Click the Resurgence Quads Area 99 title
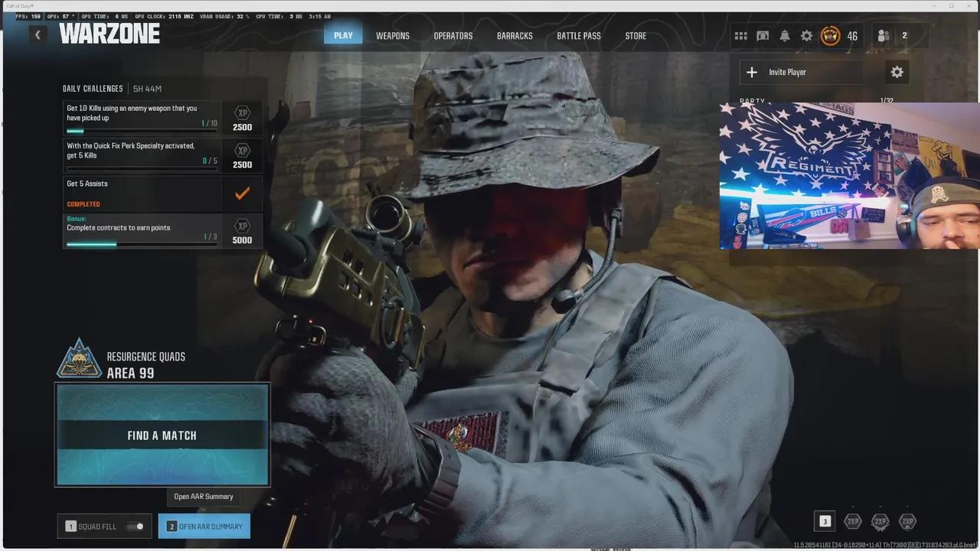980x551 pixels. (x=145, y=365)
